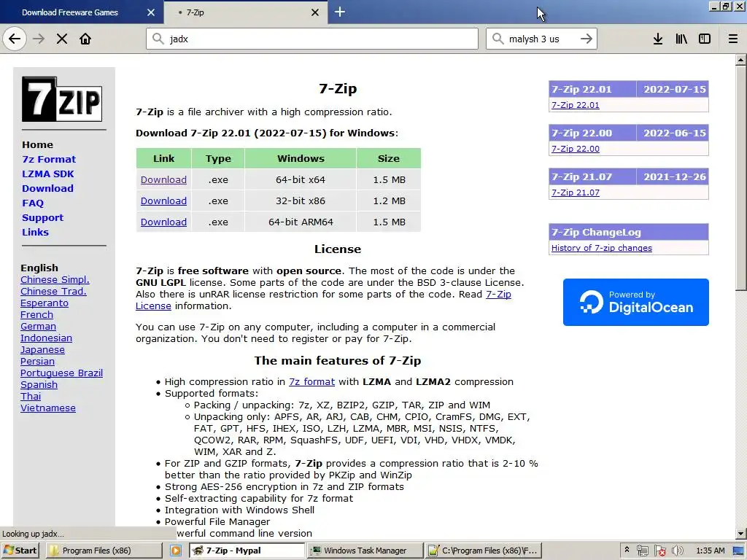Switch to Program Files (x86) taskbar window

[104, 551]
